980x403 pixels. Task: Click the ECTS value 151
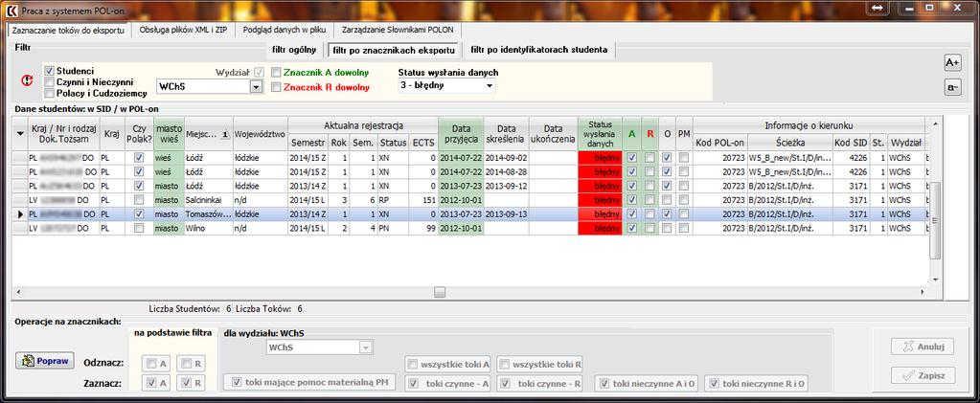click(423, 200)
